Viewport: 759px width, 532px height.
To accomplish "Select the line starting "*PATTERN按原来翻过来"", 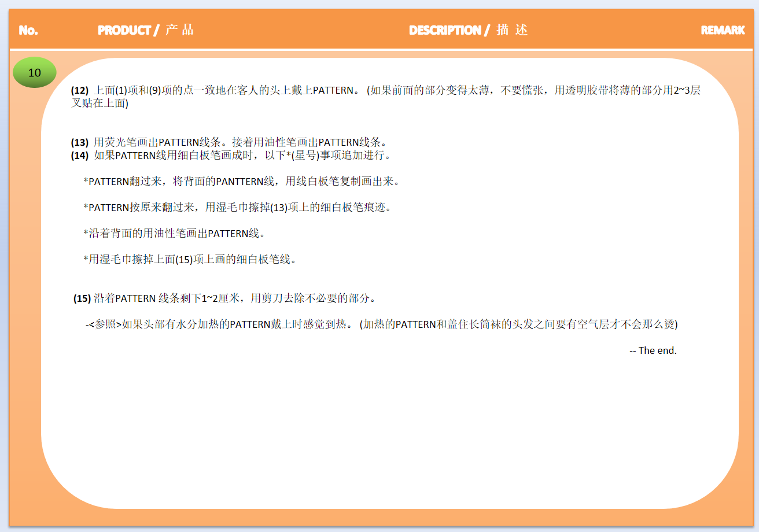I will [x=237, y=208].
